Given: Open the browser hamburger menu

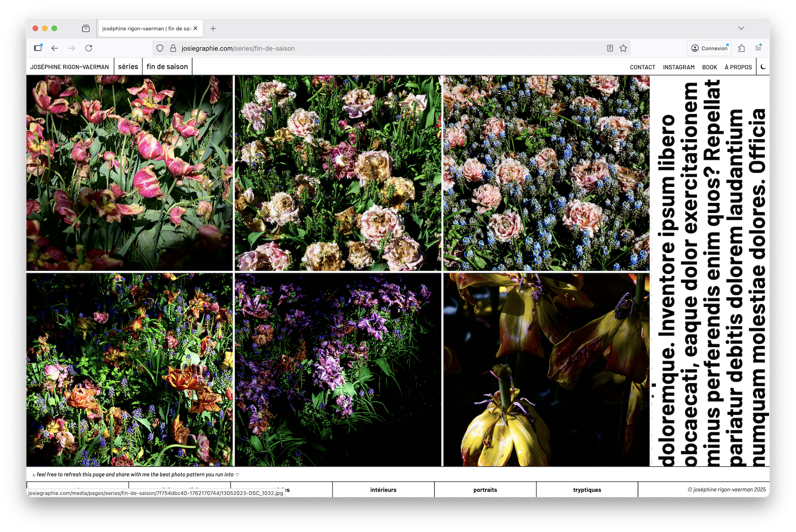Looking at the screenshot, I should 758,48.
